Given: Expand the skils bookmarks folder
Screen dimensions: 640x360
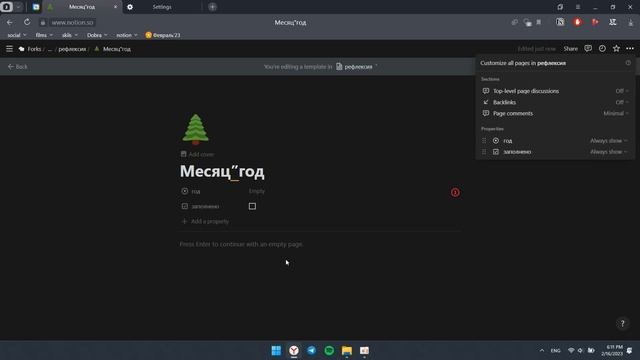Looking at the screenshot, I should [x=69, y=35].
